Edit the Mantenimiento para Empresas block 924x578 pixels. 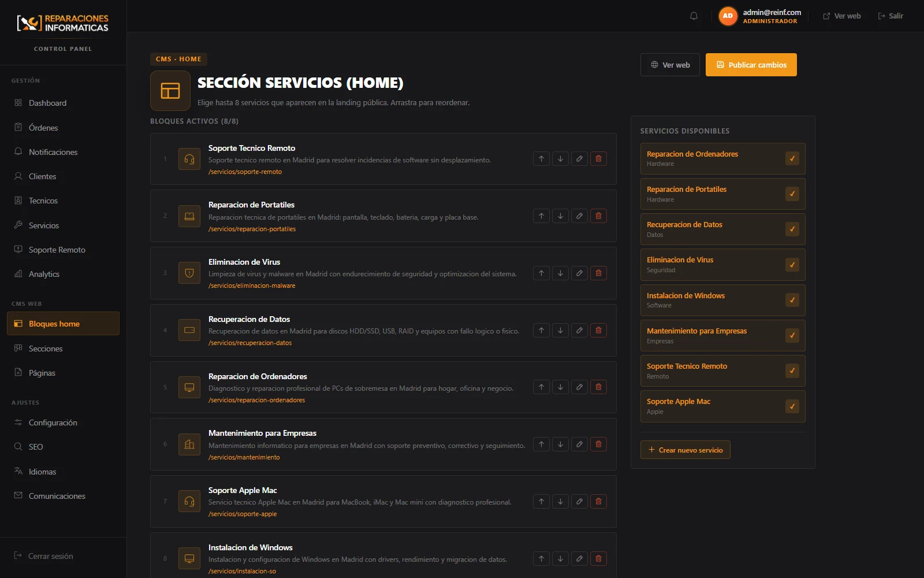click(579, 444)
